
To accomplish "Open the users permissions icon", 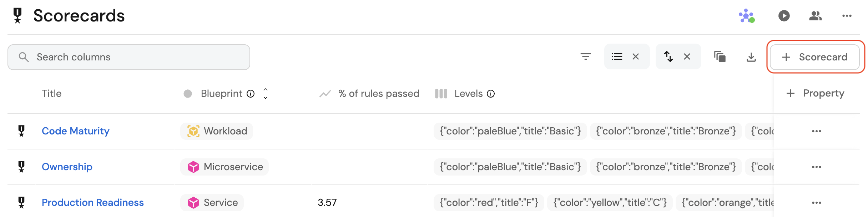I will click(815, 16).
